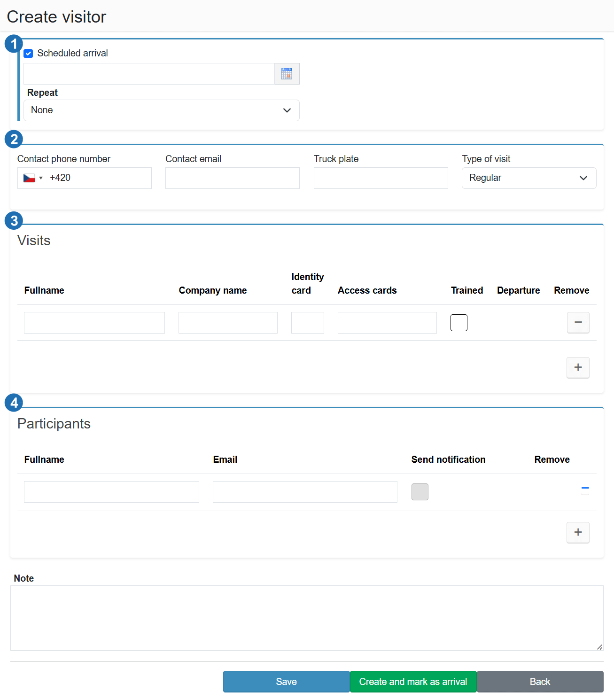
Task: Expand the Type of visit dropdown
Action: click(x=529, y=178)
